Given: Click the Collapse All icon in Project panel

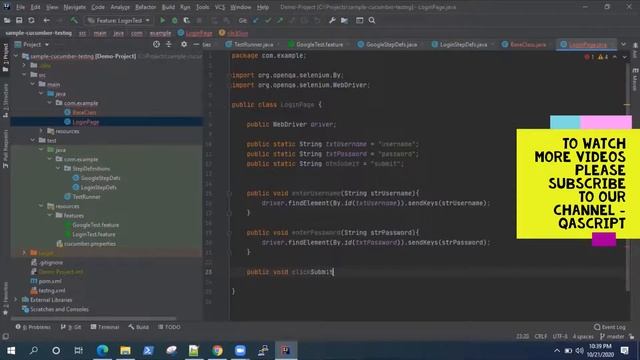Looking at the screenshot, I should [169, 44].
